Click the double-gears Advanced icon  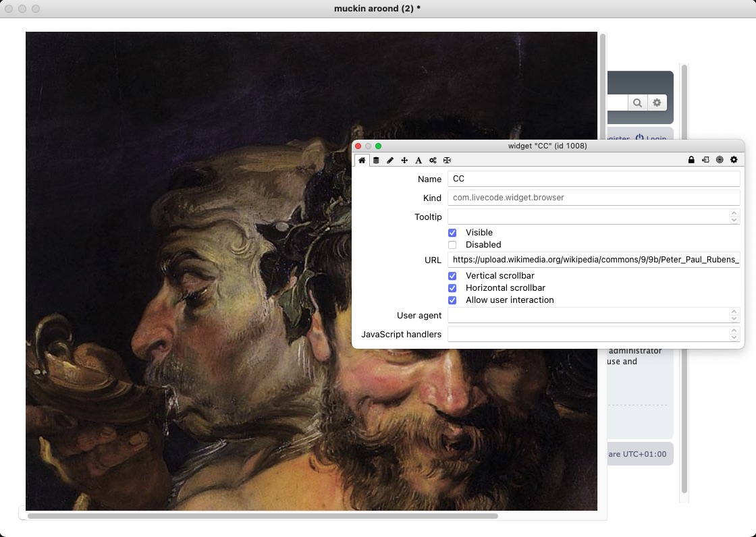pos(433,161)
